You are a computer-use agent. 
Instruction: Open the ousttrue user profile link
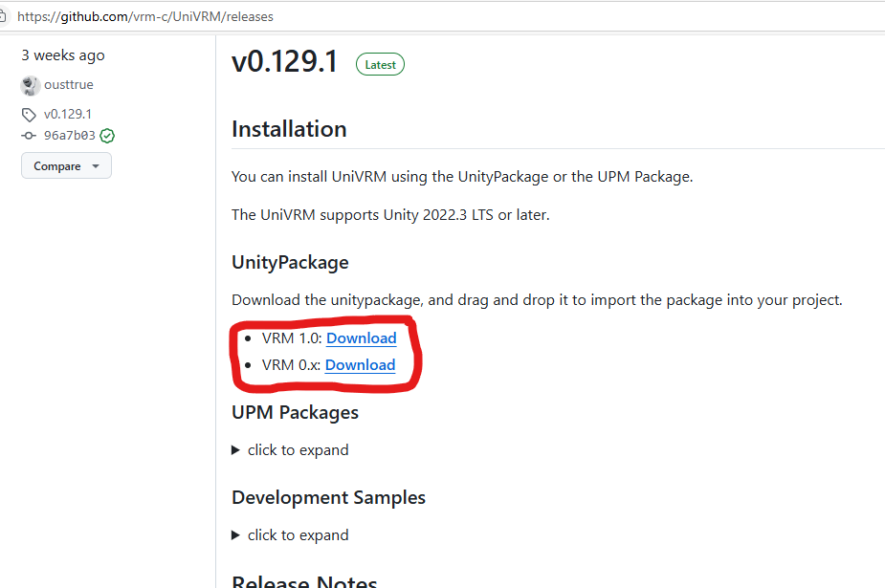[69, 84]
